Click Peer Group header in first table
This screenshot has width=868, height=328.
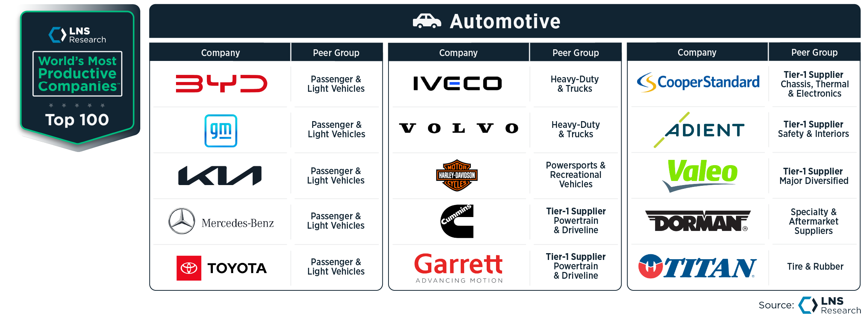click(x=336, y=53)
